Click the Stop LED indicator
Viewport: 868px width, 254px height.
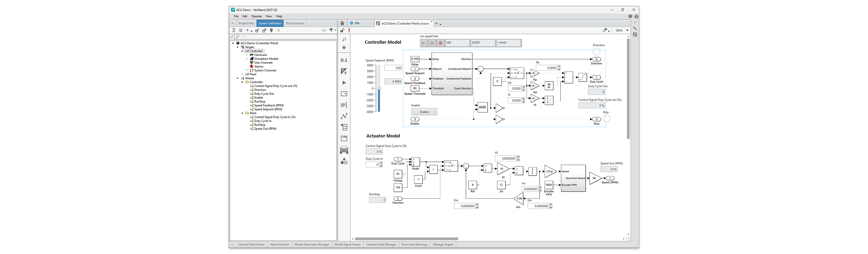[606, 119]
